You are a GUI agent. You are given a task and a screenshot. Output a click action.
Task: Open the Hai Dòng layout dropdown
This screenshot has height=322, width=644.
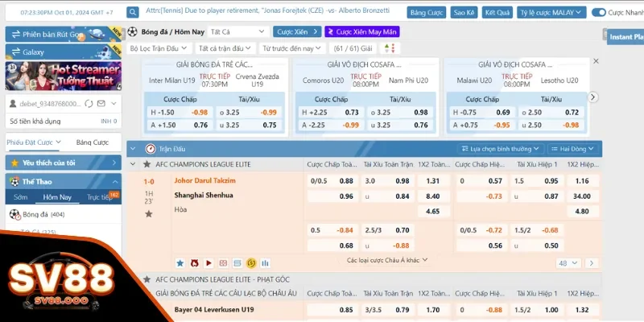pyautogui.click(x=572, y=149)
